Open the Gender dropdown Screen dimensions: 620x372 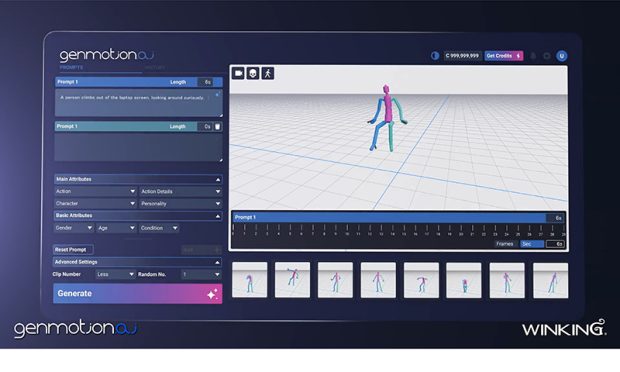click(x=74, y=228)
